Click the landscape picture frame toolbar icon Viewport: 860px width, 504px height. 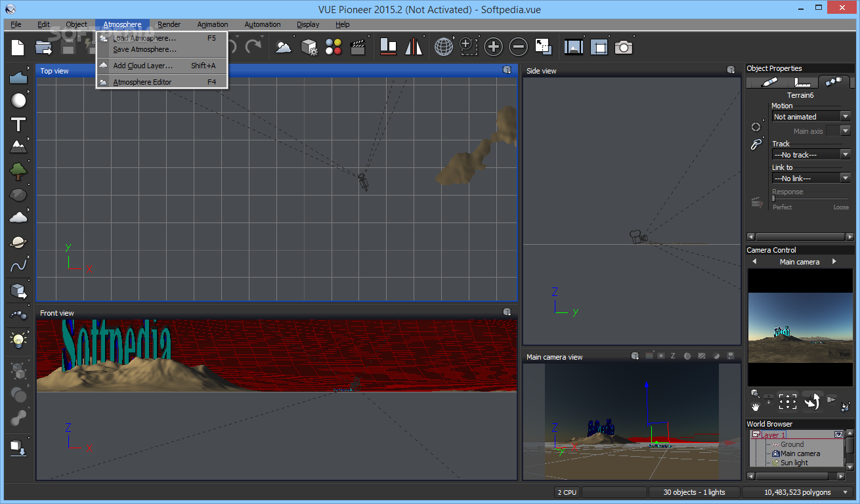click(x=574, y=47)
